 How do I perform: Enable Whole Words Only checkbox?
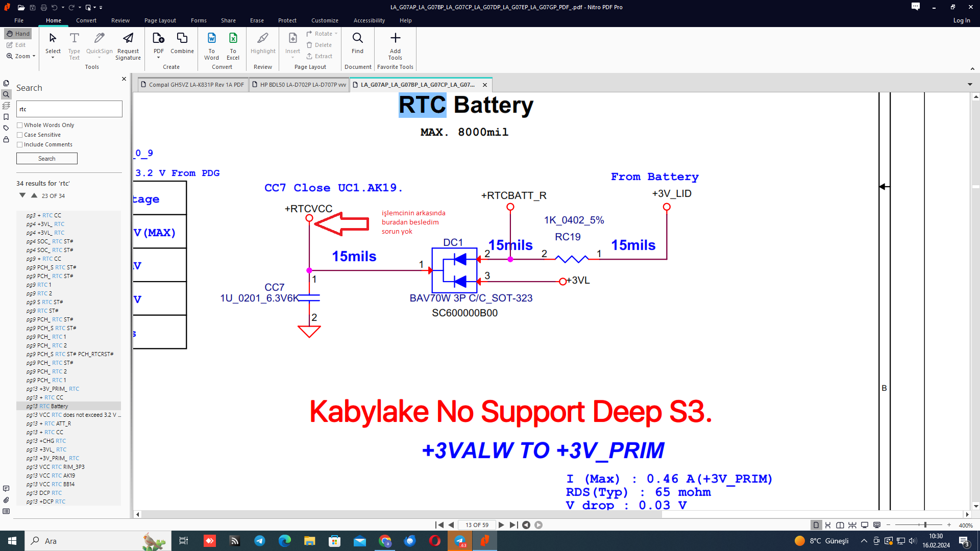[20, 126]
